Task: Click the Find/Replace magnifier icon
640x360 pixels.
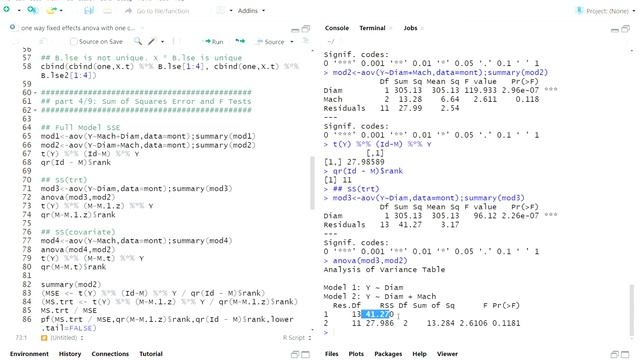Action: [138, 41]
